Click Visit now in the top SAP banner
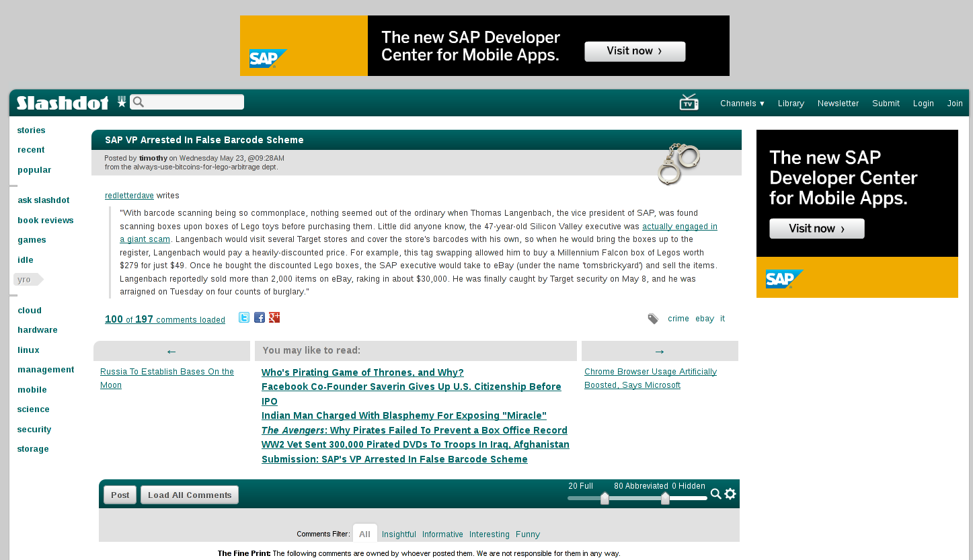973x560 pixels. (635, 51)
